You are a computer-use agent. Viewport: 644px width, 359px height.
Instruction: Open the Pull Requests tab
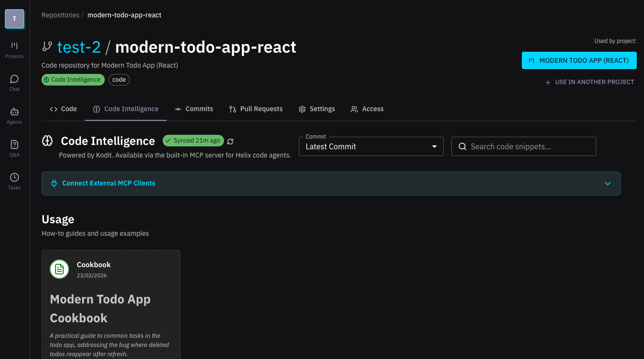(256, 109)
